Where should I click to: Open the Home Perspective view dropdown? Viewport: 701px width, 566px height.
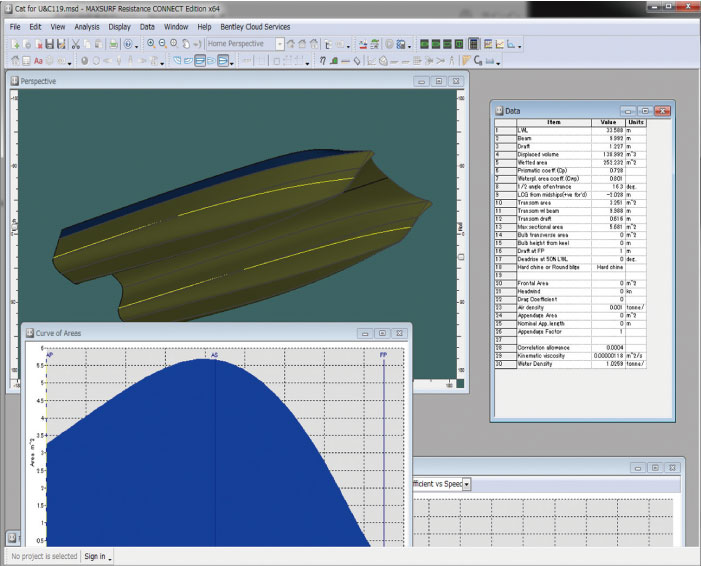[x=279, y=44]
